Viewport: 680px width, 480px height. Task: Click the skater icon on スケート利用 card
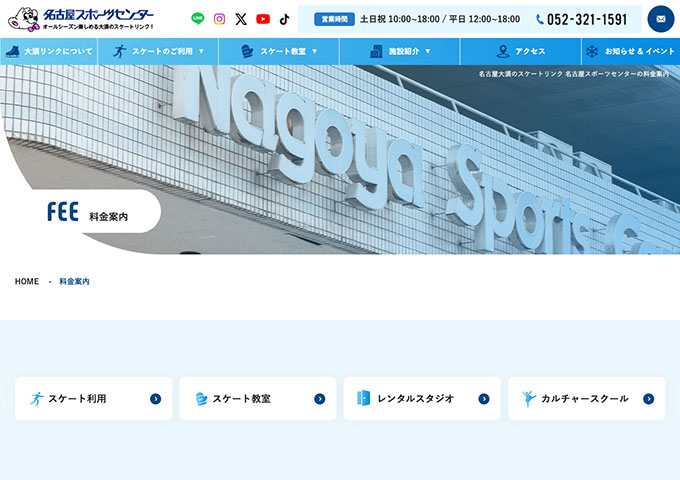pyautogui.click(x=36, y=398)
